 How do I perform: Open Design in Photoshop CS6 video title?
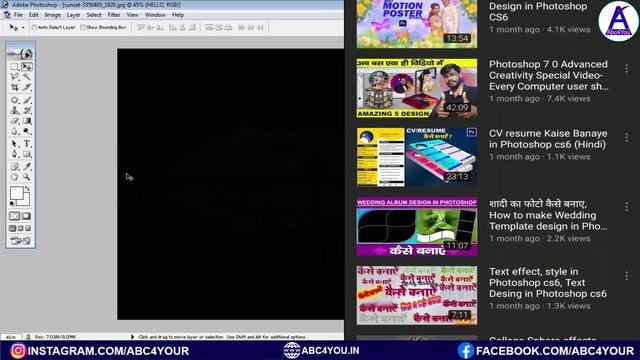click(x=538, y=11)
